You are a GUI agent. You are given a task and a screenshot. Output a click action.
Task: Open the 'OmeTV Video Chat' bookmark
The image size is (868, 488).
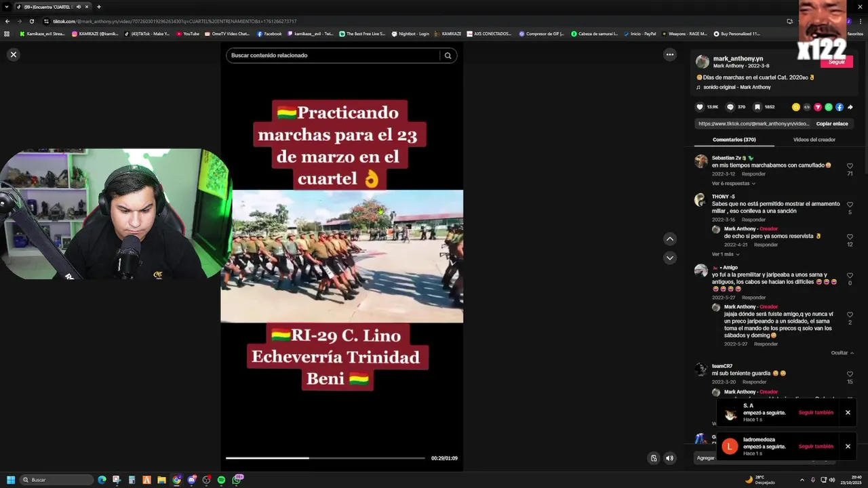tap(227, 34)
